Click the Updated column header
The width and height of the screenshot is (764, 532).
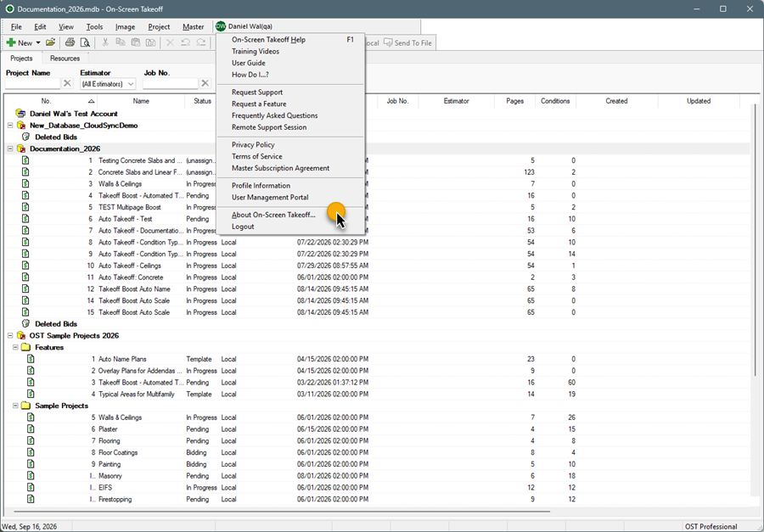click(x=699, y=101)
